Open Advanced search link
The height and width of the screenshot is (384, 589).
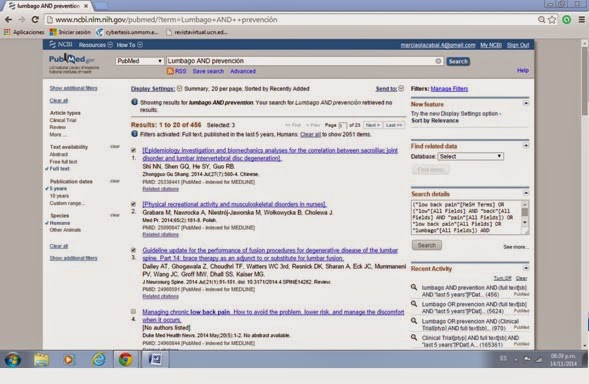tap(243, 71)
